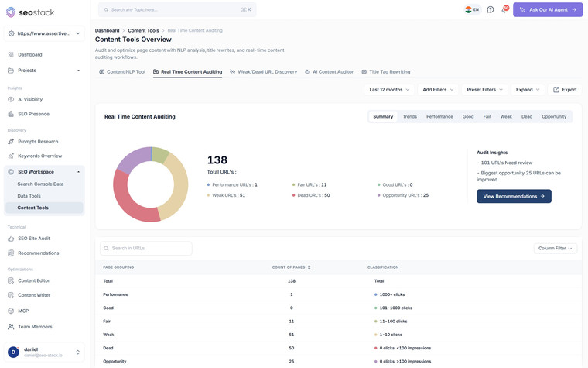Click the seostack logo icon

(11, 12)
